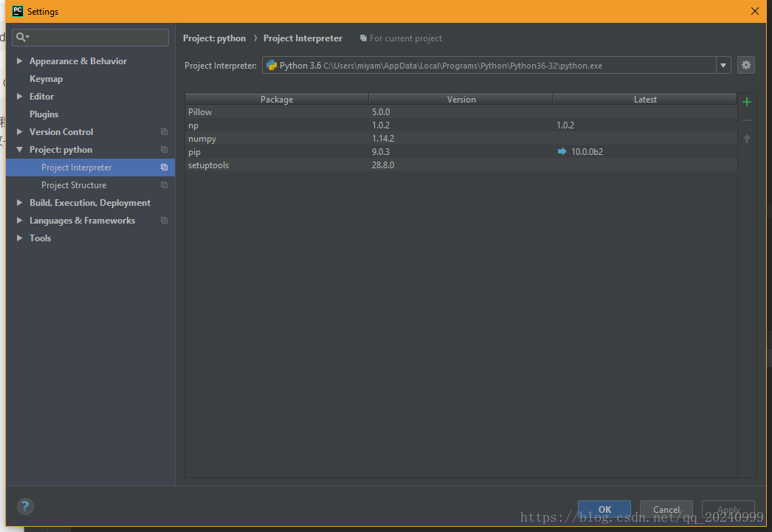Select the numpy package row

click(461, 138)
